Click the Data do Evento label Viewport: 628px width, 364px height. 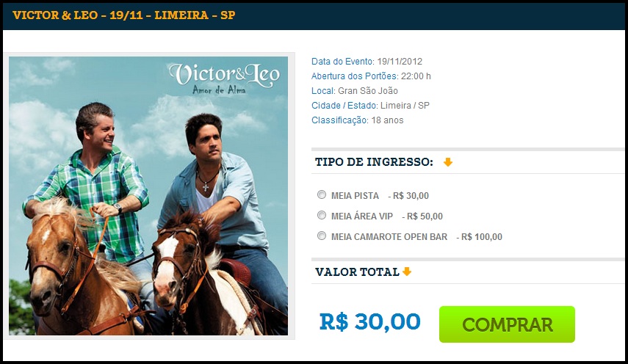pyautogui.click(x=343, y=62)
